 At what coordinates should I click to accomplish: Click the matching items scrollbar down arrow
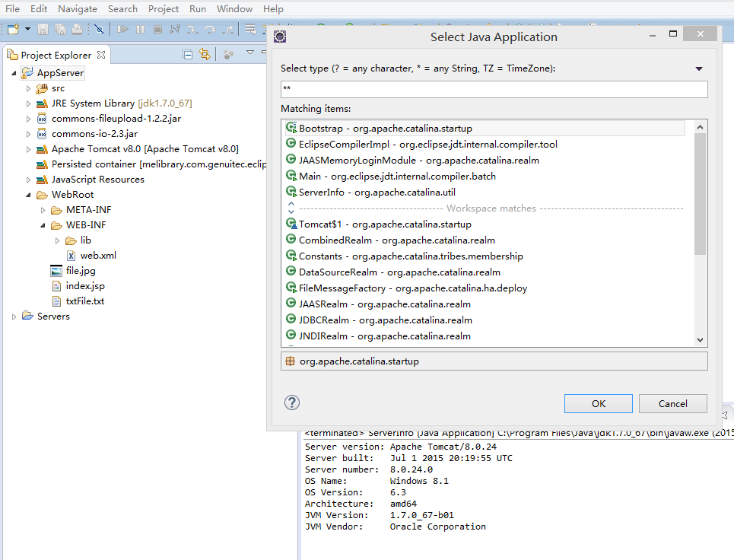pyautogui.click(x=700, y=340)
